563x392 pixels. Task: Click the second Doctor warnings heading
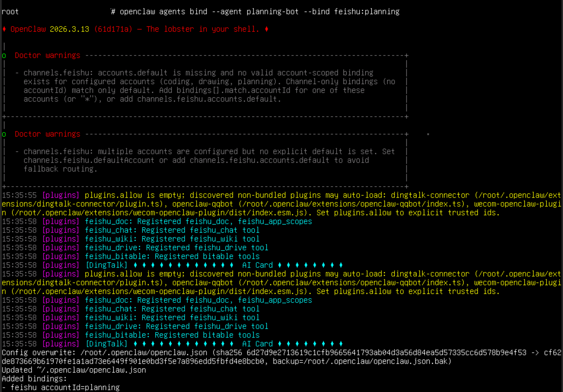(48, 134)
